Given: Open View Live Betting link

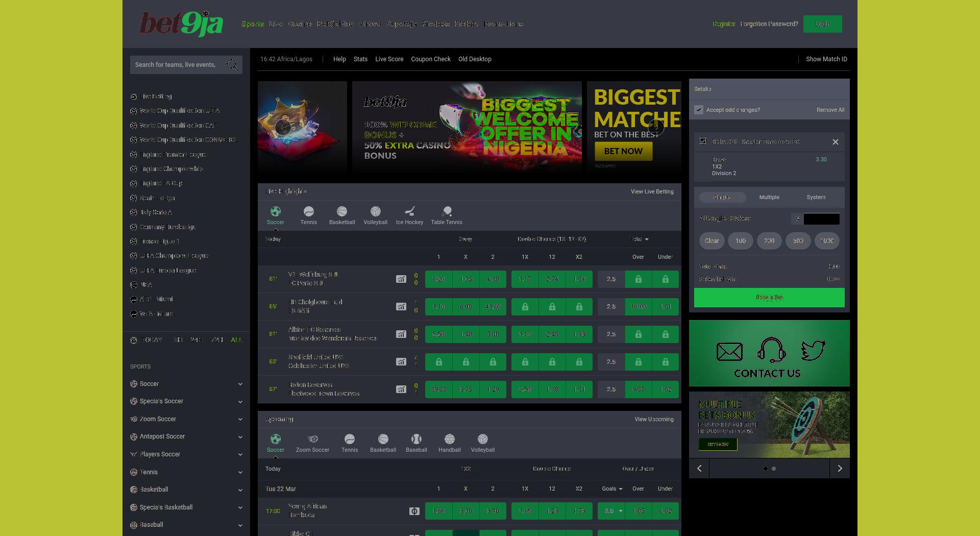Looking at the screenshot, I should (x=652, y=191).
